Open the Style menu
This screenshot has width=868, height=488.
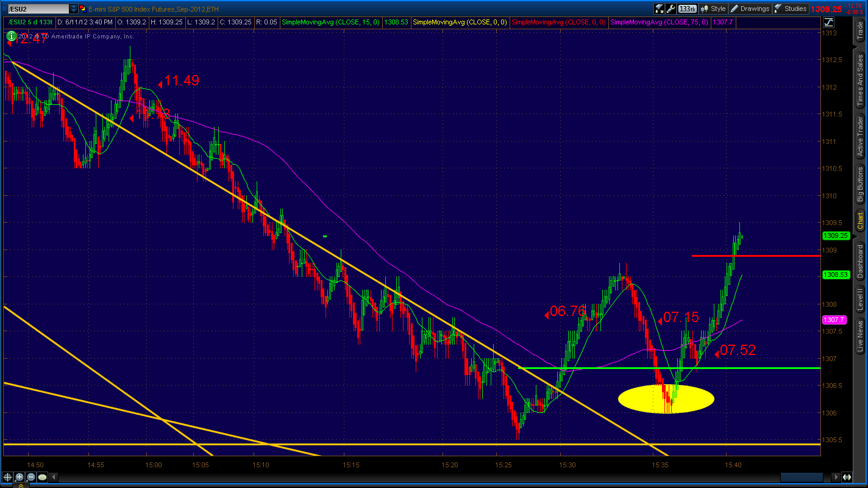[x=713, y=9]
